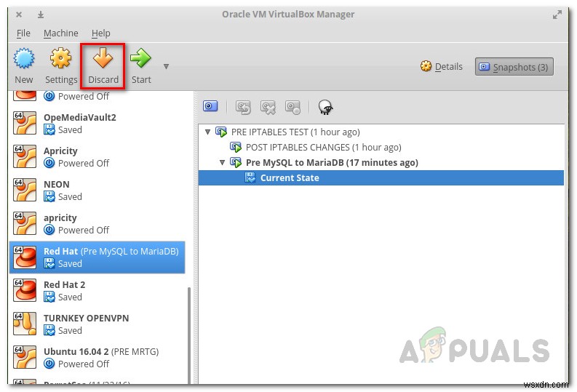Click the Take Snapshot camera icon
This screenshot has height=392, width=577.
coord(210,107)
